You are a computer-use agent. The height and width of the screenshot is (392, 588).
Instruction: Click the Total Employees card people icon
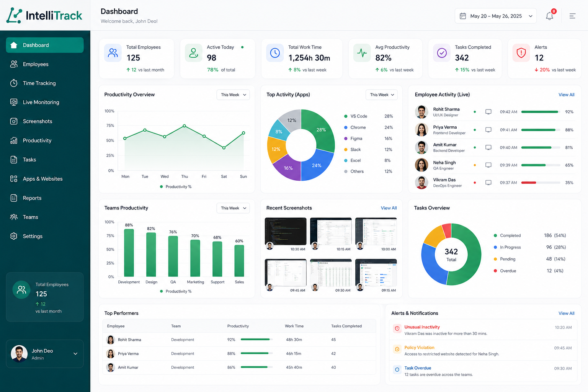coord(113,53)
